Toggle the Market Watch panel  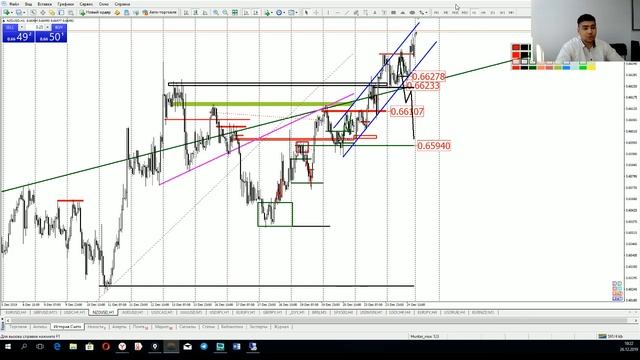click(33, 12)
